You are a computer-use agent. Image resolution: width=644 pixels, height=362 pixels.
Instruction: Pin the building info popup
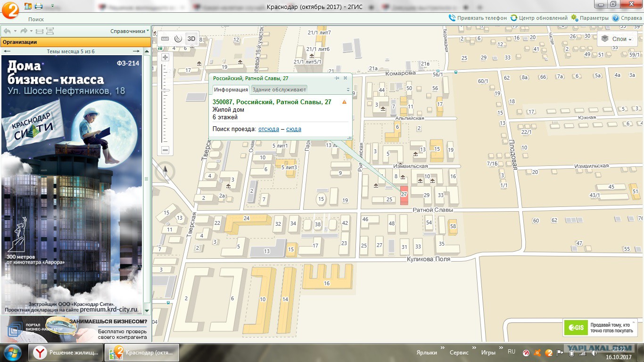pos(337,78)
